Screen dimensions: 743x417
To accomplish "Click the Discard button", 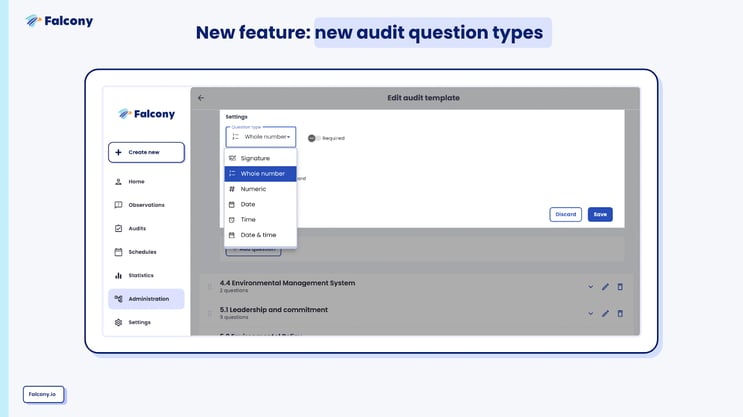I will tap(565, 214).
